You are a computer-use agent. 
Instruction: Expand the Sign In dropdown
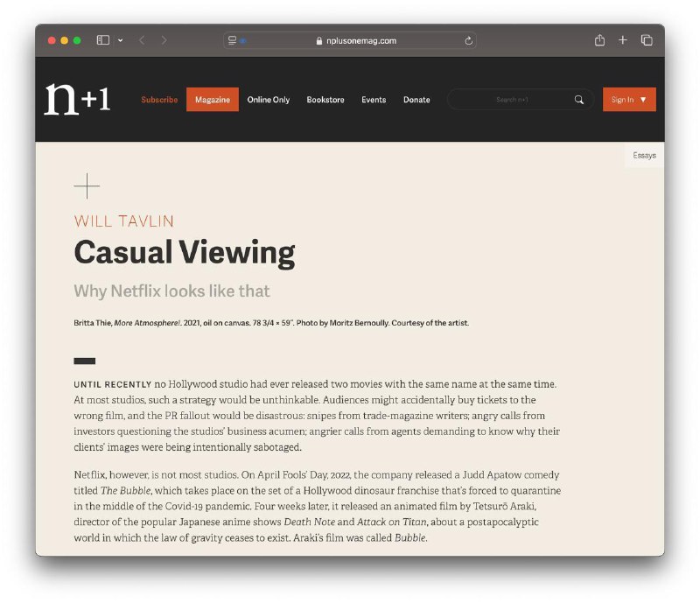click(629, 100)
